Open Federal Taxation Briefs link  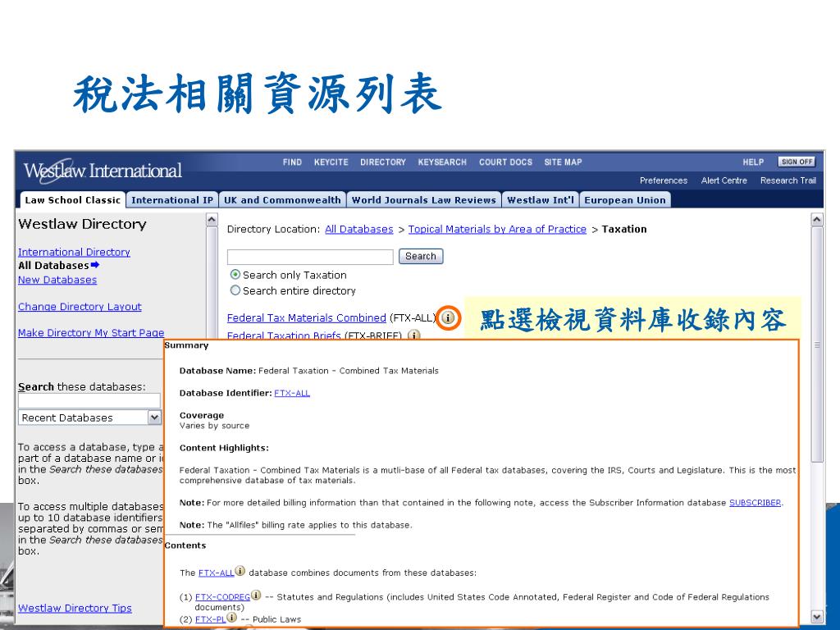(284, 336)
